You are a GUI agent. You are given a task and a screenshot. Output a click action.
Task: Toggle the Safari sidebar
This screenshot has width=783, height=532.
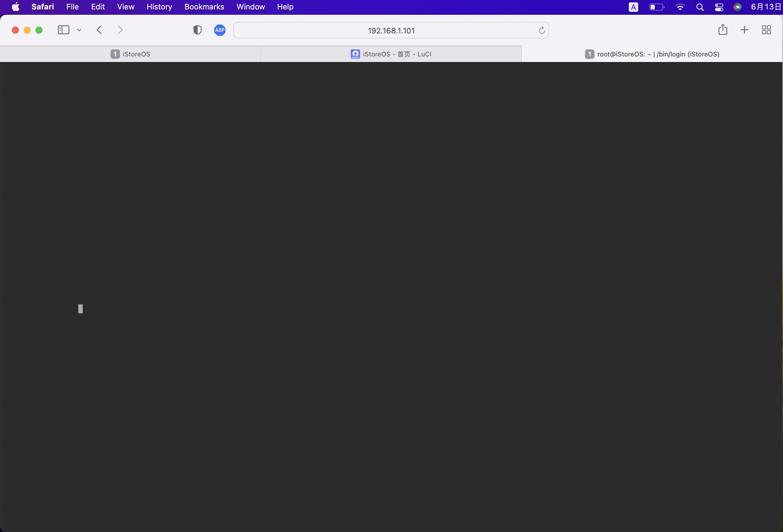click(63, 30)
